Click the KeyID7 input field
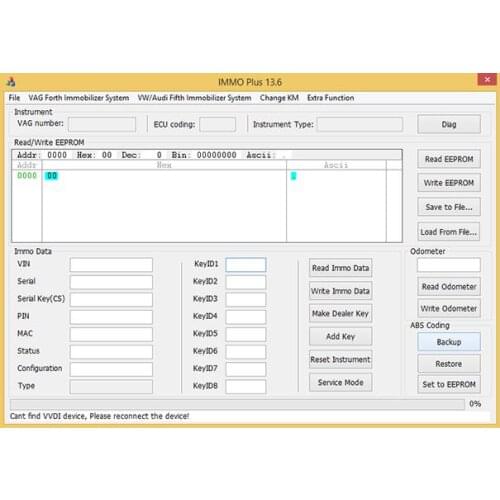500x500 pixels. (246, 369)
